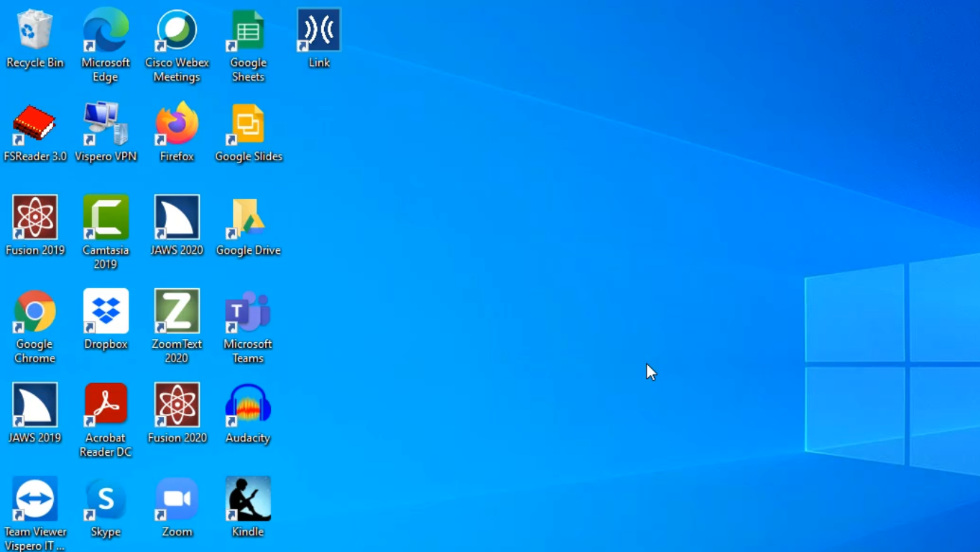Start a Zoom meeting app
Image resolution: width=980 pixels, height=552 pixels.
coord(177,499)
